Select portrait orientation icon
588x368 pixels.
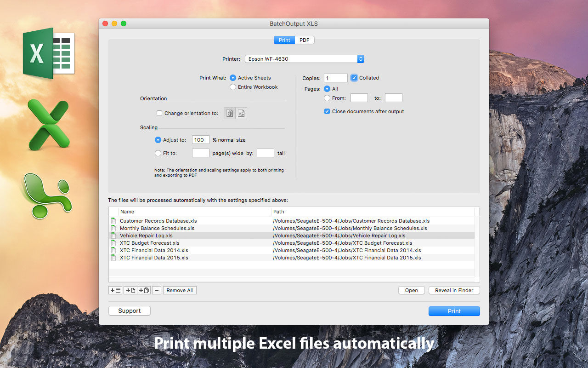pos(230,113)
